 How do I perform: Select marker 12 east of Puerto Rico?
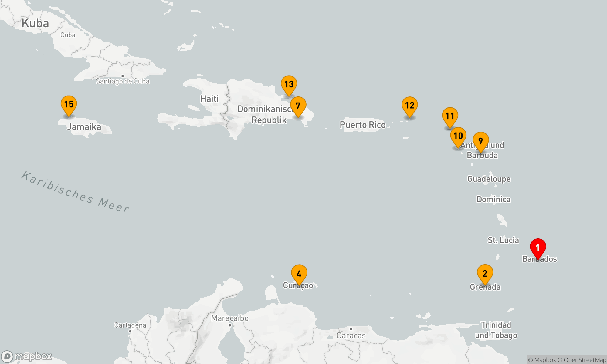click(409, 106)
